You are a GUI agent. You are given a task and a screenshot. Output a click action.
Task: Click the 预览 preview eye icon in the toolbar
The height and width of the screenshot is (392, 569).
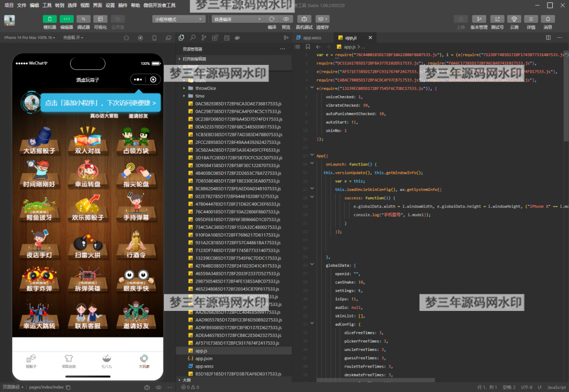point(286,19)
